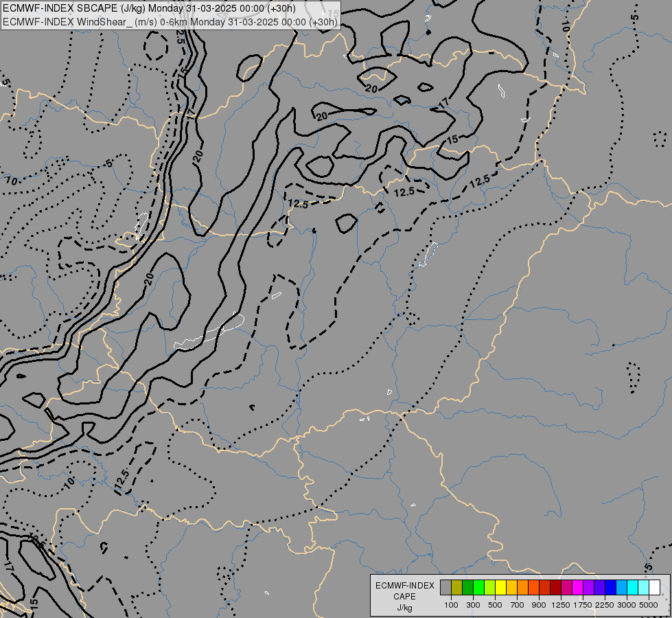This screenshot has width=672, height=618.
Task: Click the amber legend swatch
Action: (511, 587)
